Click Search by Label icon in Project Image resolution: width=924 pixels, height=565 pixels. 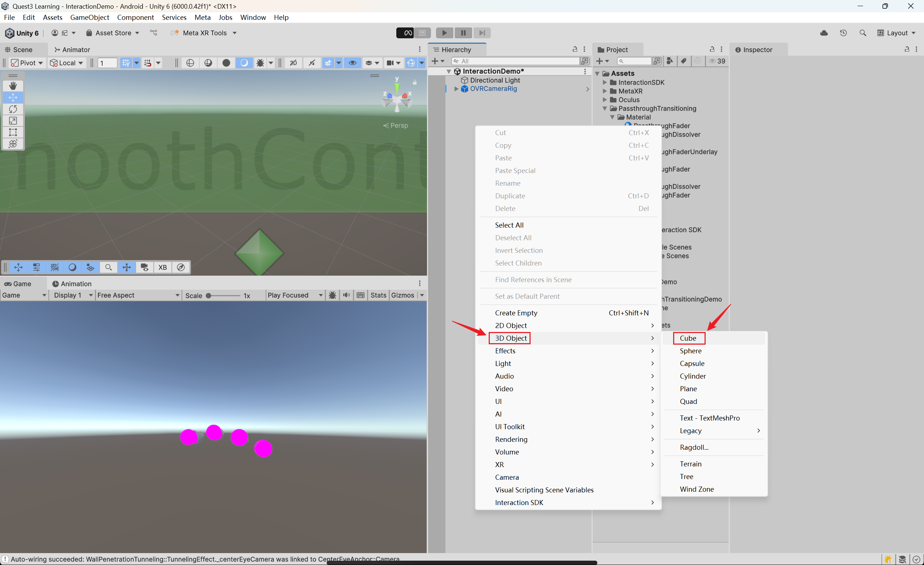tap(683, 61)
